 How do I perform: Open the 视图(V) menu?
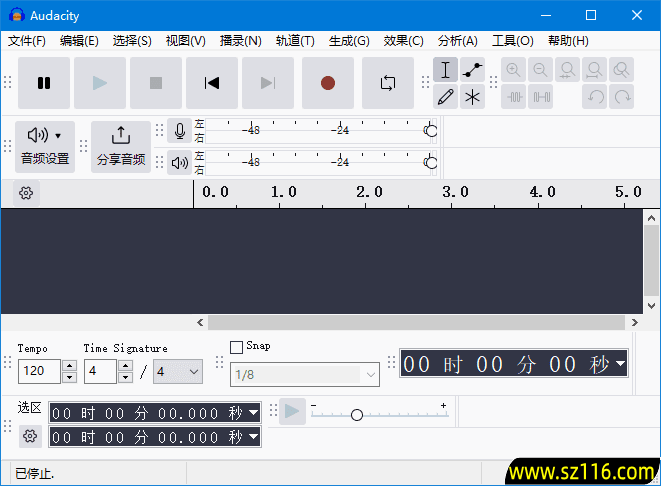click(185, 41)
